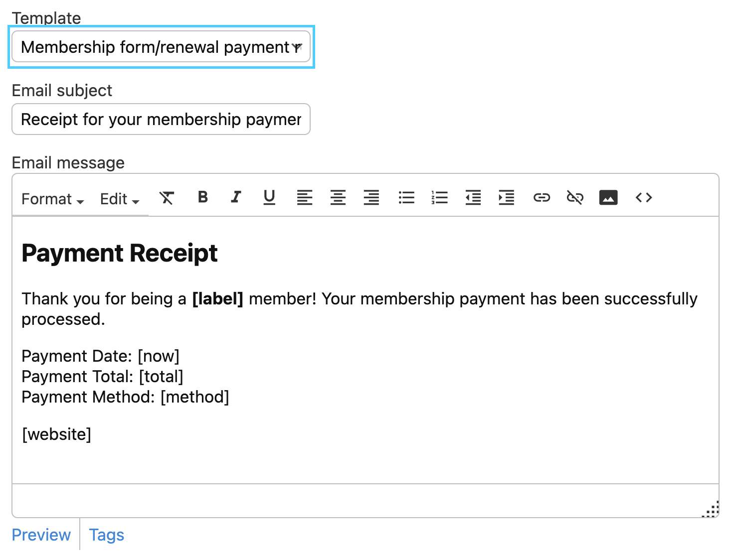Screen dimensions: 733x560
Task: Increase the indent level
Action: [x=507, y=198]
